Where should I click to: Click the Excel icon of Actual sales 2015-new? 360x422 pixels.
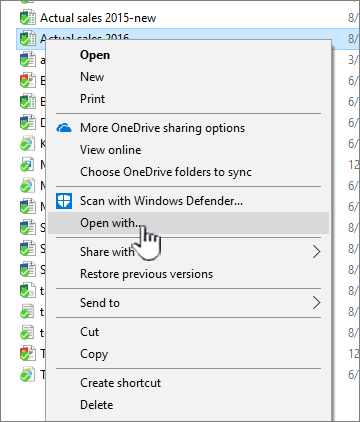coord(27,18)
